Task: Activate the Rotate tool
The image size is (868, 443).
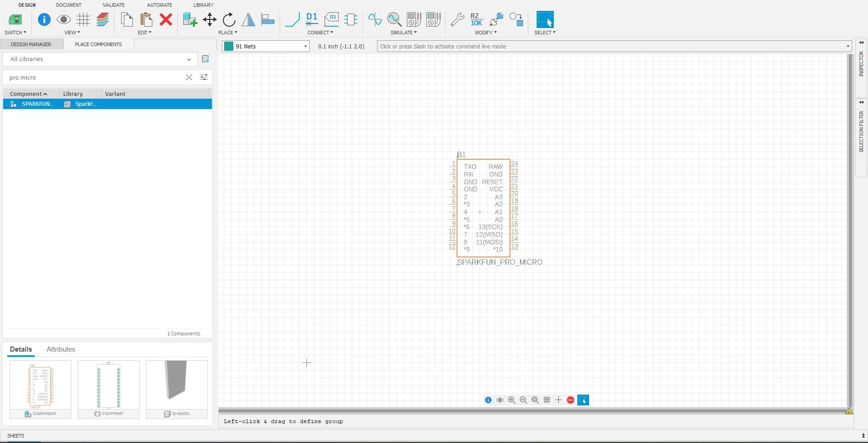Action: pos(229,20)
